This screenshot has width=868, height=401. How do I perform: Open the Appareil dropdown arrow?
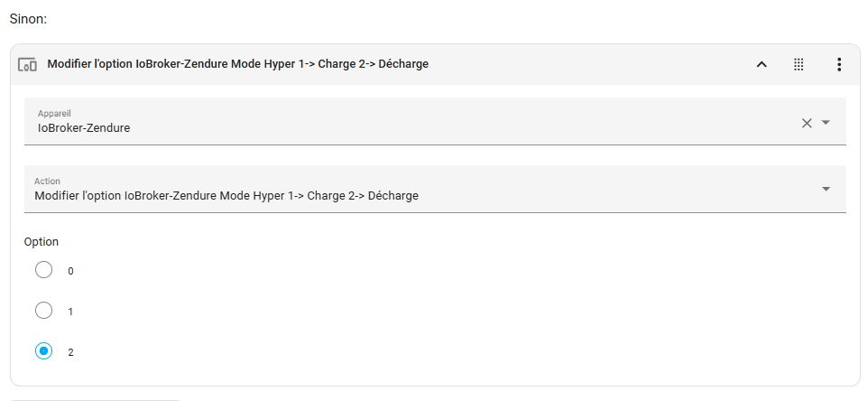point(826,123)
